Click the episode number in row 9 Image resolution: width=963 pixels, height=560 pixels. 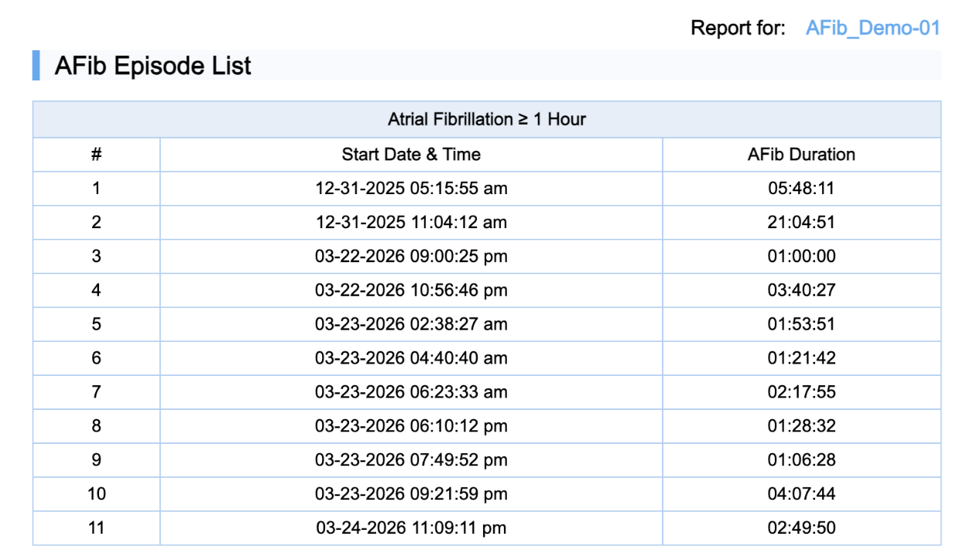pos(96,460)
